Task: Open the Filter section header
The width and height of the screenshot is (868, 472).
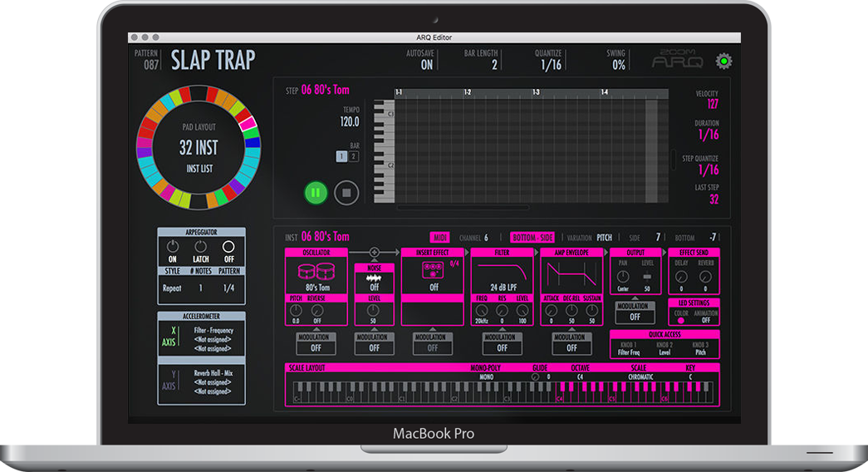Action: point(502,252)
